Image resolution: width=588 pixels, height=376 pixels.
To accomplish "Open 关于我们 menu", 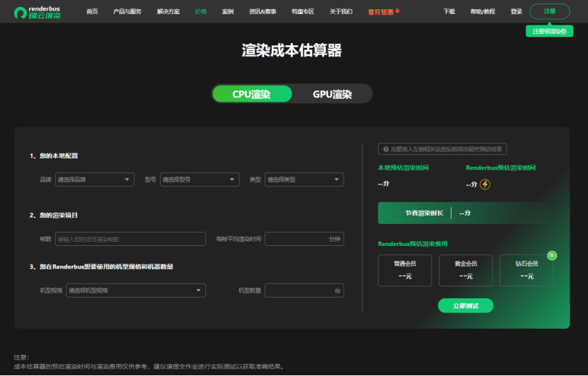I will pos(341,11).
